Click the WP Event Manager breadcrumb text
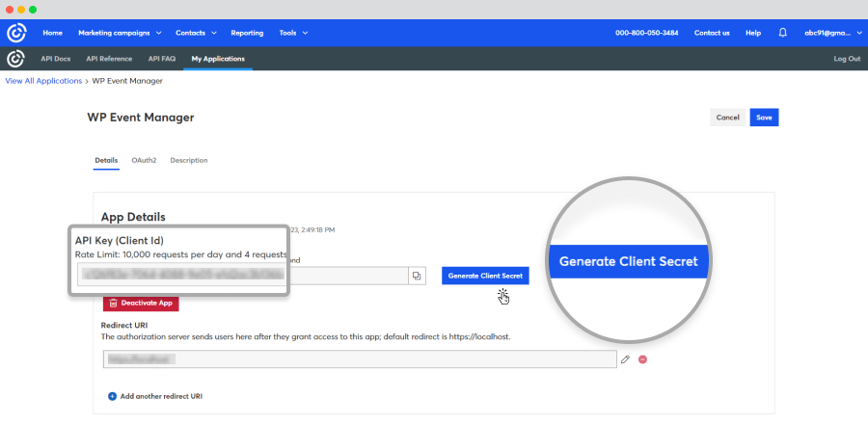 (127, 81)
